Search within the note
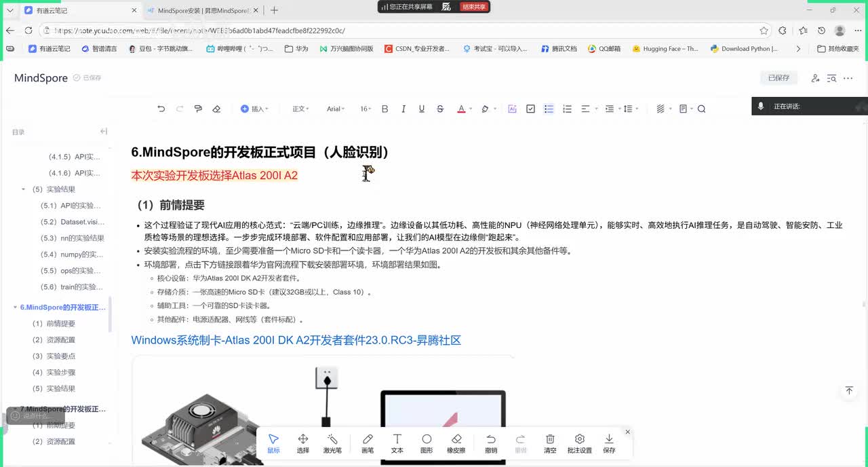Screen dimensions: 868x467 coord(702,109)
